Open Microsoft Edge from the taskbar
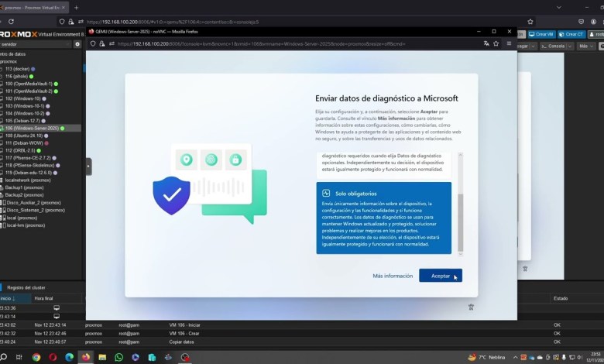Screen dimensions: 604x364 (70, 357)
